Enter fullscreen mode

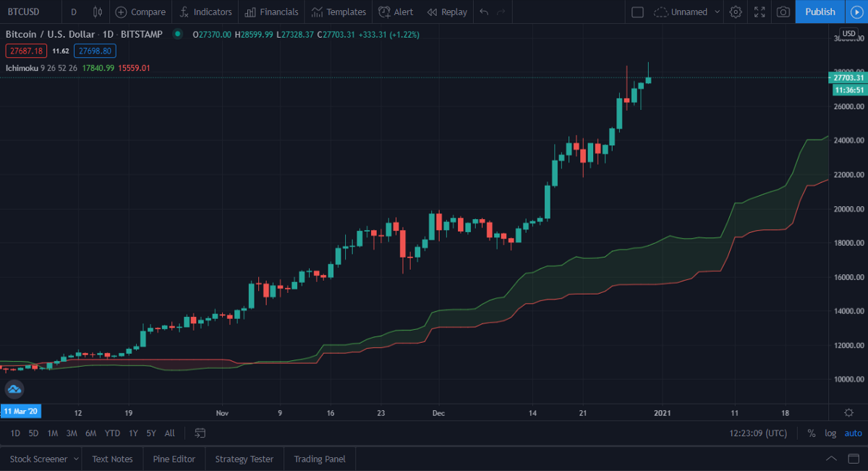pos(759,12)
